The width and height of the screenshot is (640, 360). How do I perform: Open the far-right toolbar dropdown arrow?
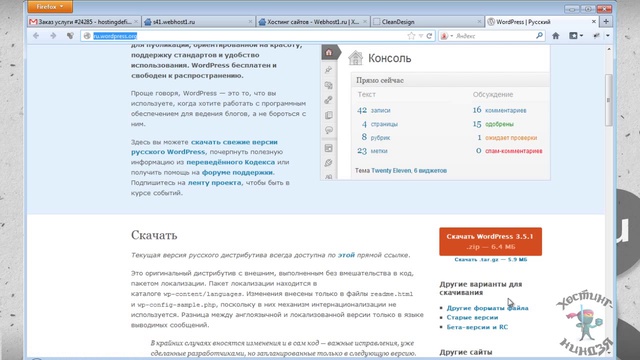click(608, 36)
